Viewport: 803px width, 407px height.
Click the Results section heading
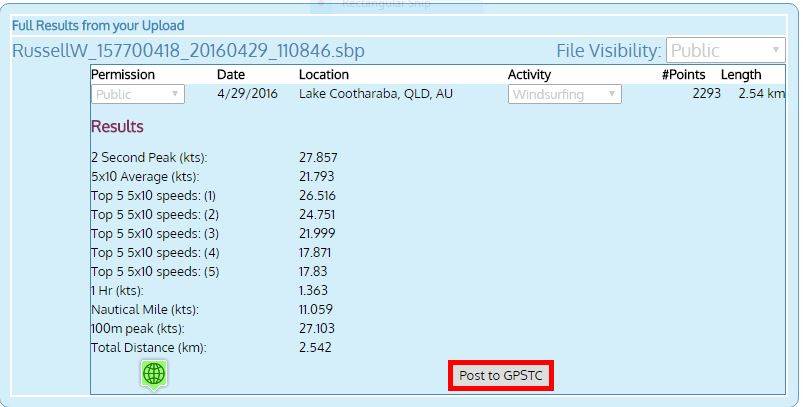click(x=117, y=127)
